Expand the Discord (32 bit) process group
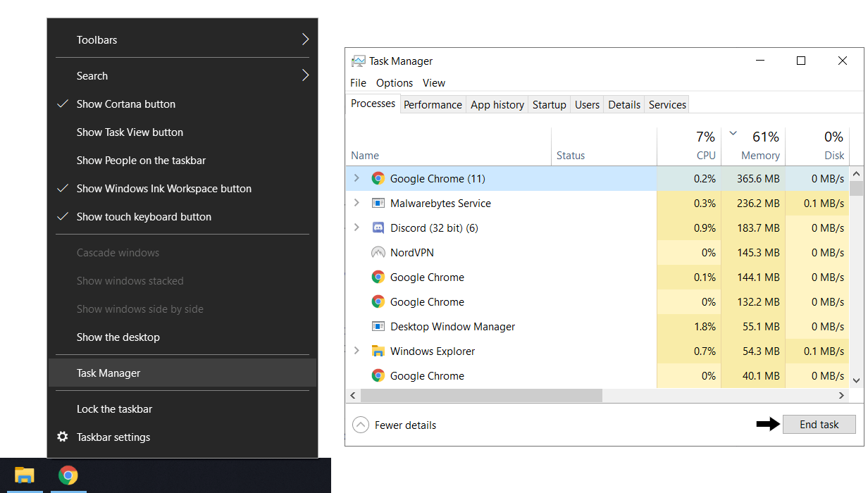 [356, 227]
